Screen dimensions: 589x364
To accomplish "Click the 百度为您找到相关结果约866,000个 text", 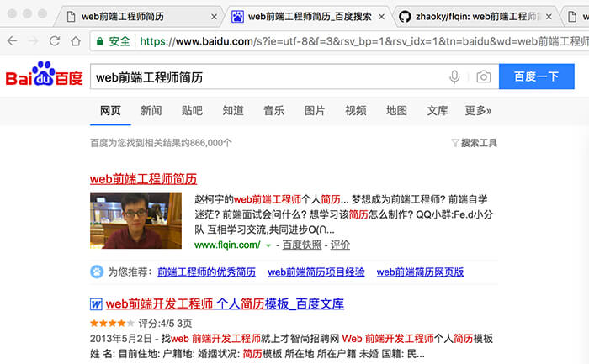I will pyautogui.click(x=161, y=143).
